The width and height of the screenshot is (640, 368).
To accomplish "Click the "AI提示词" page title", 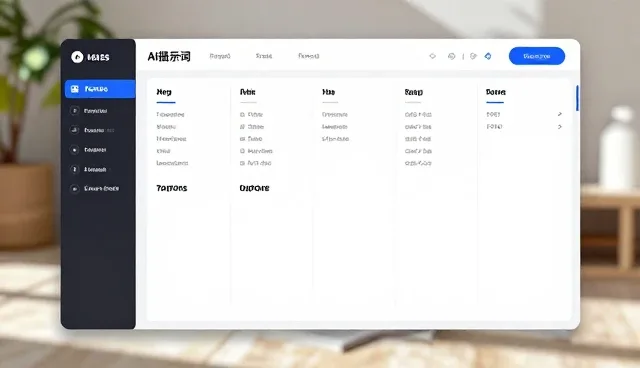I will coord(169,56).
